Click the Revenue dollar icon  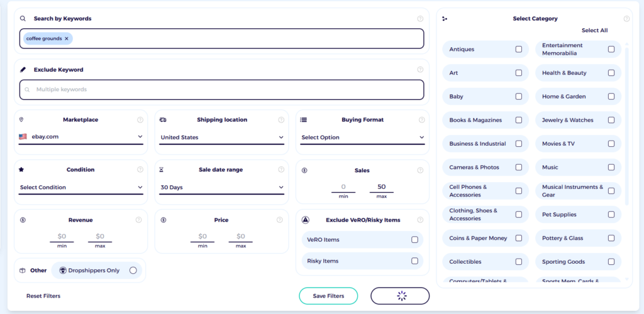23,220
